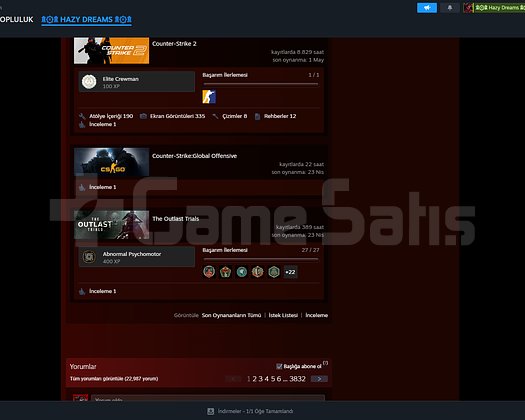Focus the comment input field
Screen dimensions: 525x420
tap(208, 398)
